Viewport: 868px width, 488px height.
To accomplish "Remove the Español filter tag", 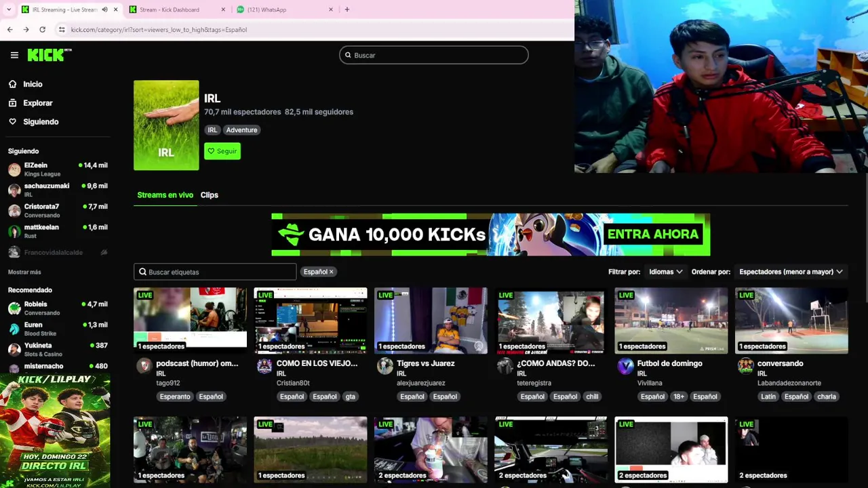I will pyautogui.click(x=331, y=272).
